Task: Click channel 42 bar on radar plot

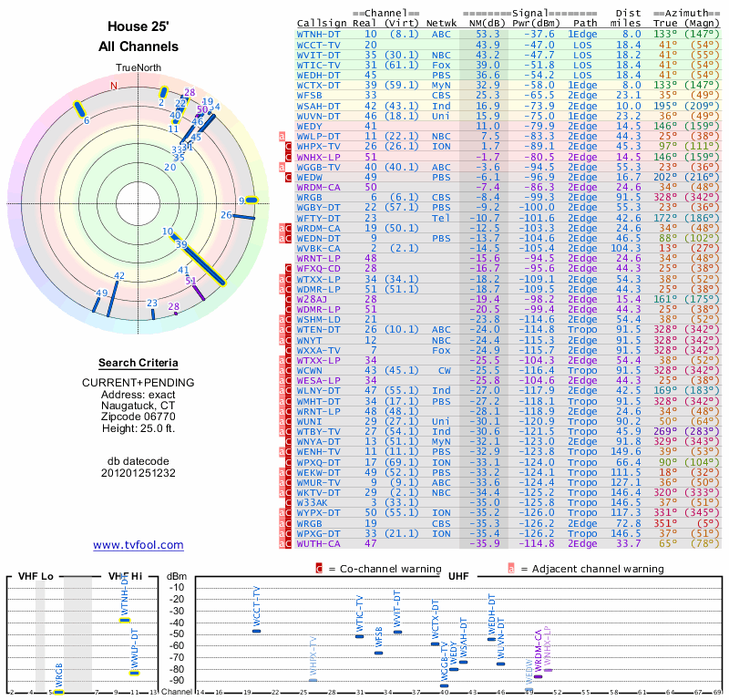Action: 112,299
